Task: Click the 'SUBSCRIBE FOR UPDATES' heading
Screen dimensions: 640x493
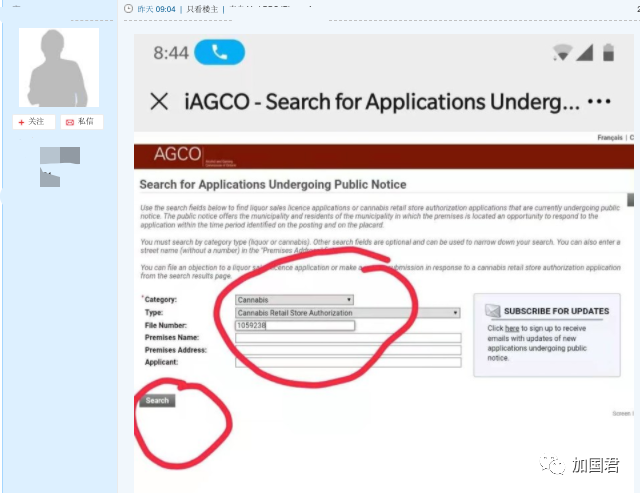Action: point(556,311)
